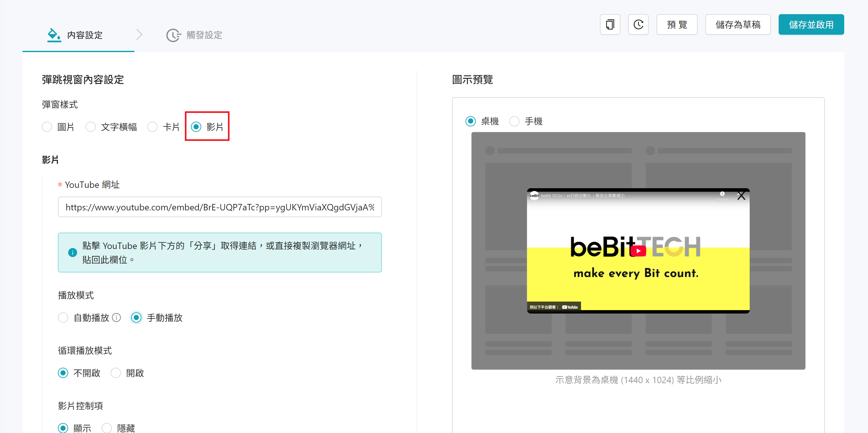Open the history clock icon near 預覽
Viewport: 868px width, 433px height.
[x=638, y=24]
